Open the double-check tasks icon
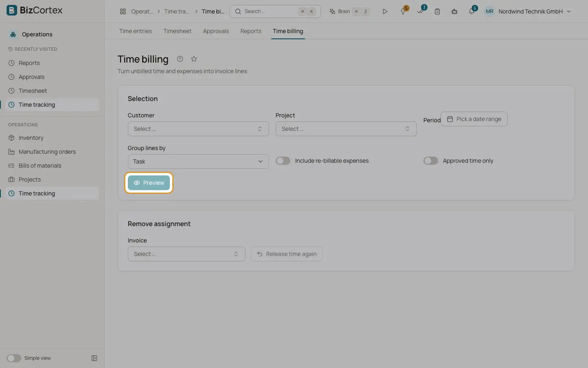This screenshot has width=588, height=368. pyautogui.click(x=420, y=11)
